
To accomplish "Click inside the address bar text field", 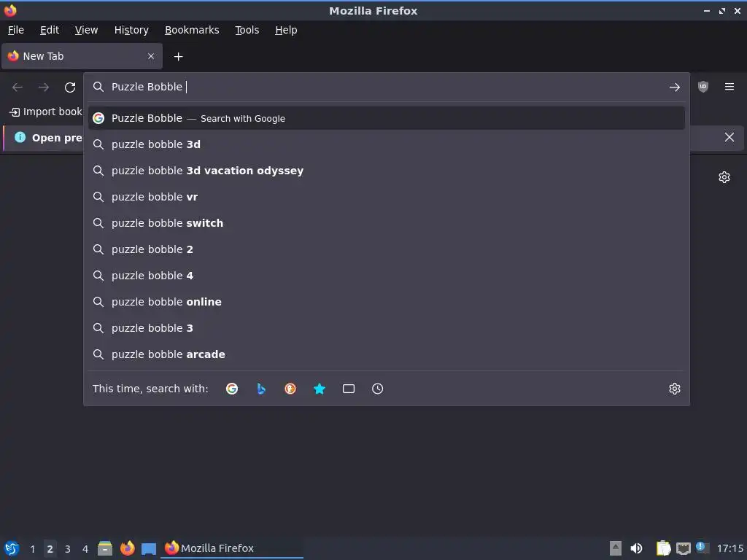I will point(386,87).
